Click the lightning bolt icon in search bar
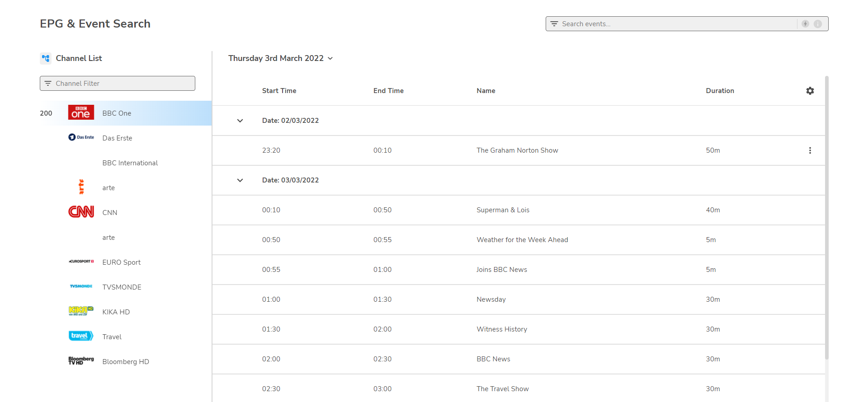 [x=805, y=24]
